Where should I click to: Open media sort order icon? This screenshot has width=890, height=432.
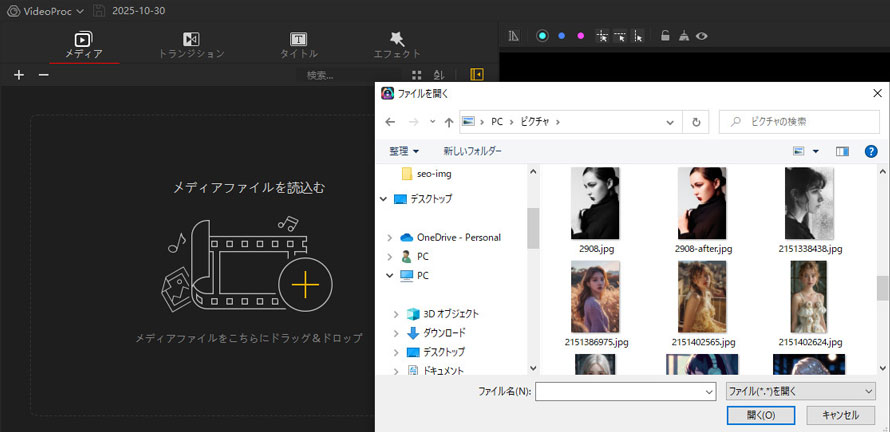point(439,75)
